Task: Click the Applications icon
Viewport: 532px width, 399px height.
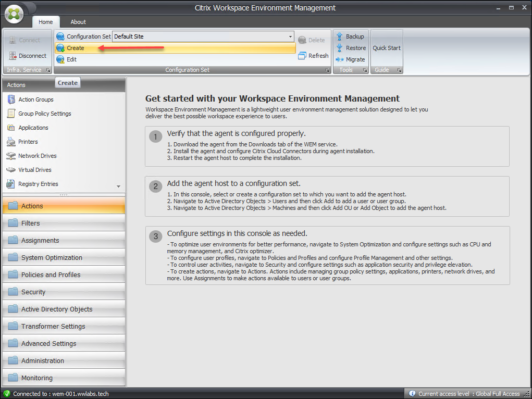Action: [x=11, y=128]
